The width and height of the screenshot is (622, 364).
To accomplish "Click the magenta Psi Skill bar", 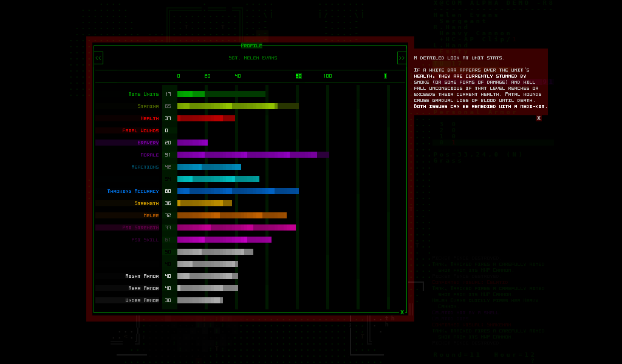I will click(225, 240).
